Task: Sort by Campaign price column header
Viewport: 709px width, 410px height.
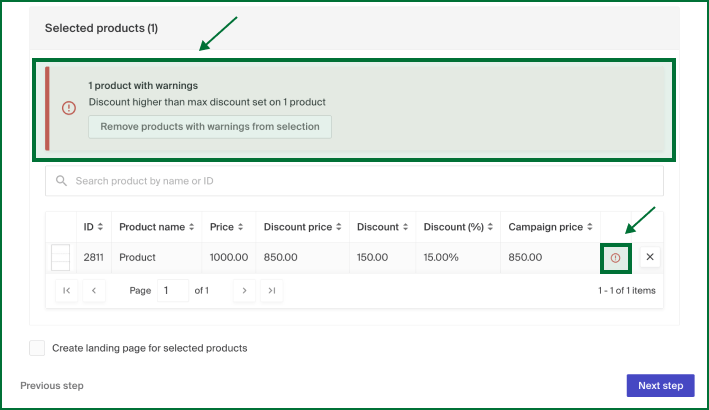Action: 549,227
